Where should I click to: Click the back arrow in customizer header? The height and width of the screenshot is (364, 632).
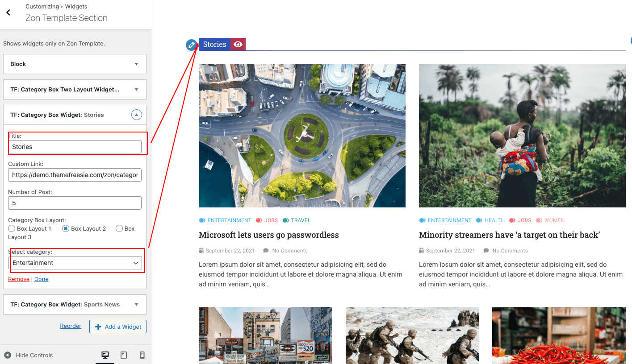pyautogui.click(x=8, y=12)
